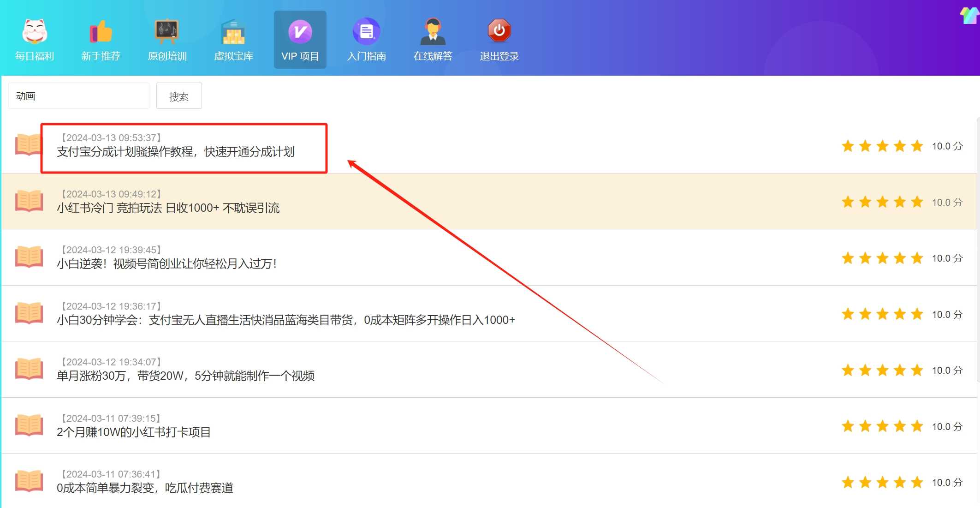Click the 新手推荐 menu label
980x508 pixels.
click(x=101, y=56)
